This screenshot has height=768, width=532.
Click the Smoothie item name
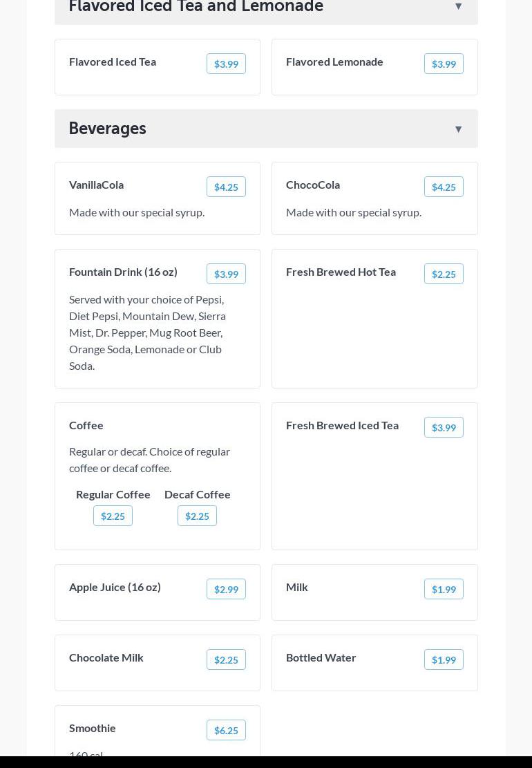pyautogui.click(x=93, y=728)
